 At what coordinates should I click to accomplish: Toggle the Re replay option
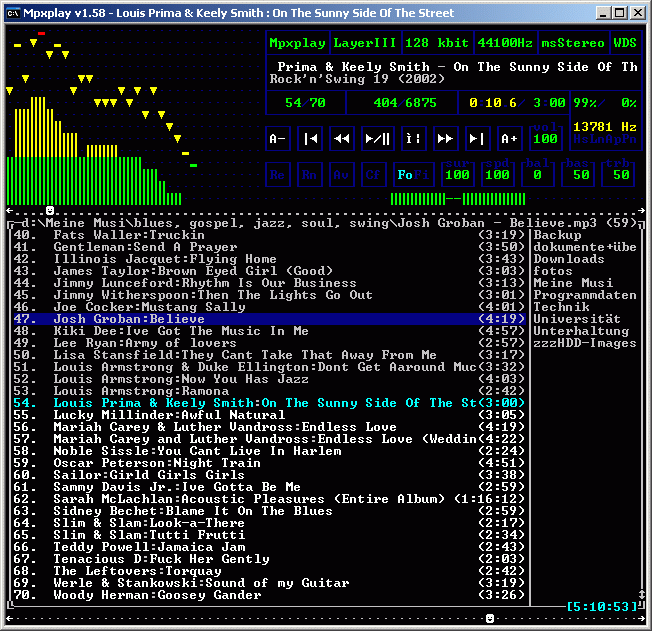point(279,175)
